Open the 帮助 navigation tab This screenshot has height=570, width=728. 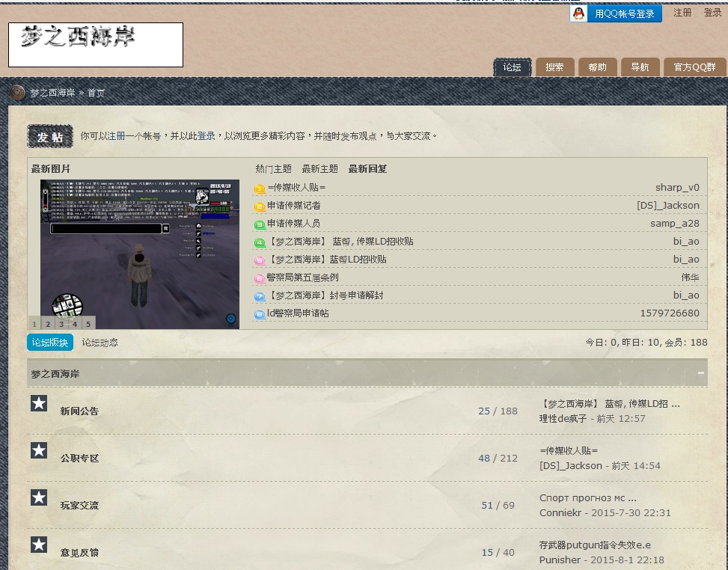click(x=598, y=67)
